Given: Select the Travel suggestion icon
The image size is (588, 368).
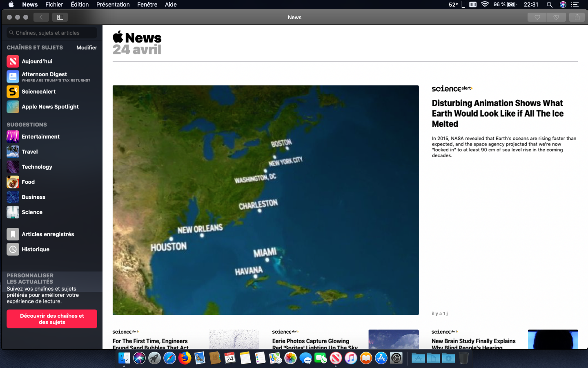Looking at the screenshot, I should (13, 152).
